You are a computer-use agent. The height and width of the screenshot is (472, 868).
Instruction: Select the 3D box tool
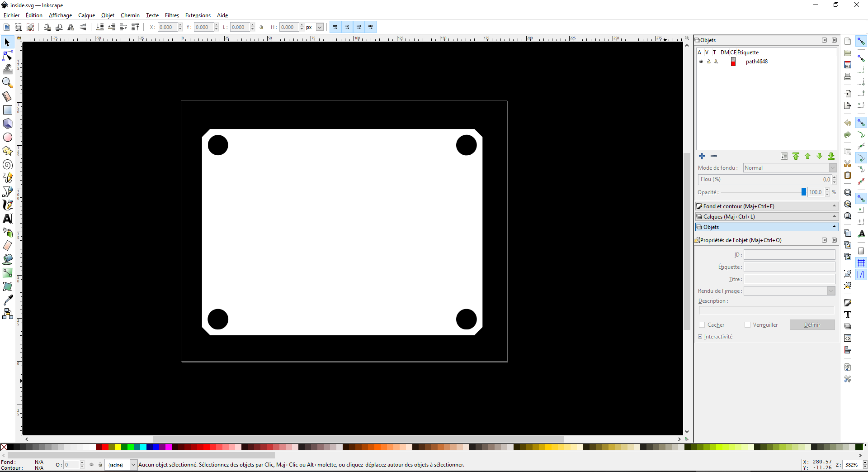tap(8, 124)
